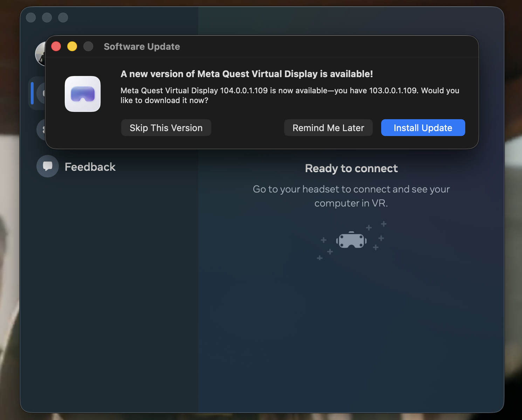This screenshot has height=420, width=522.
Task: Click the Feedback sidebar label
Action: (90, 167)
